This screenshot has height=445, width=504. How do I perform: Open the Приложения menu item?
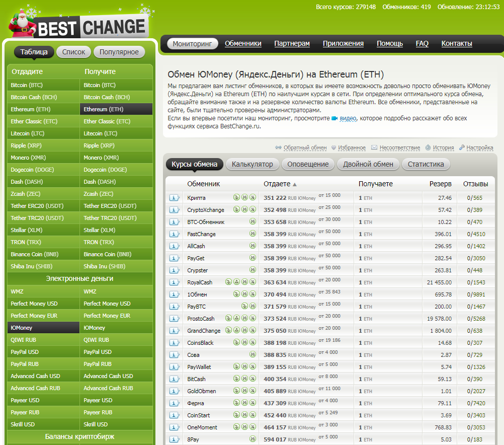point(343,43)
